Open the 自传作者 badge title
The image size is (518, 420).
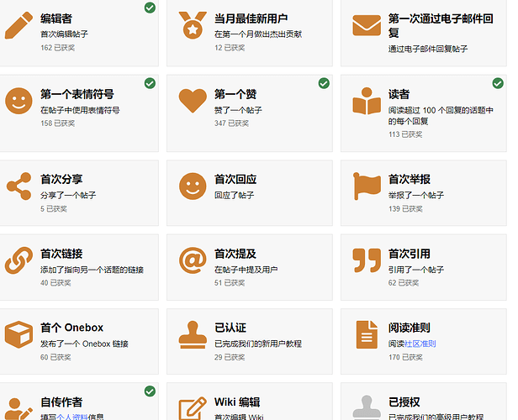[61, 402]
